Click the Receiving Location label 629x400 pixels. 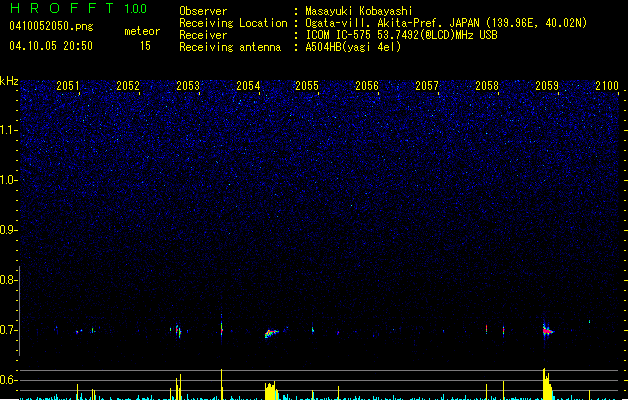tap(233, 23)
